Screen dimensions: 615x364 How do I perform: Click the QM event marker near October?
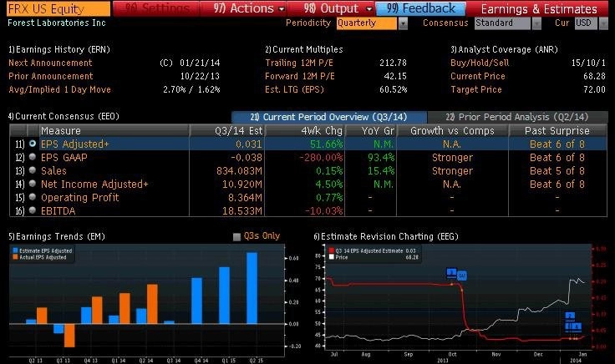[x=461, y=276]
